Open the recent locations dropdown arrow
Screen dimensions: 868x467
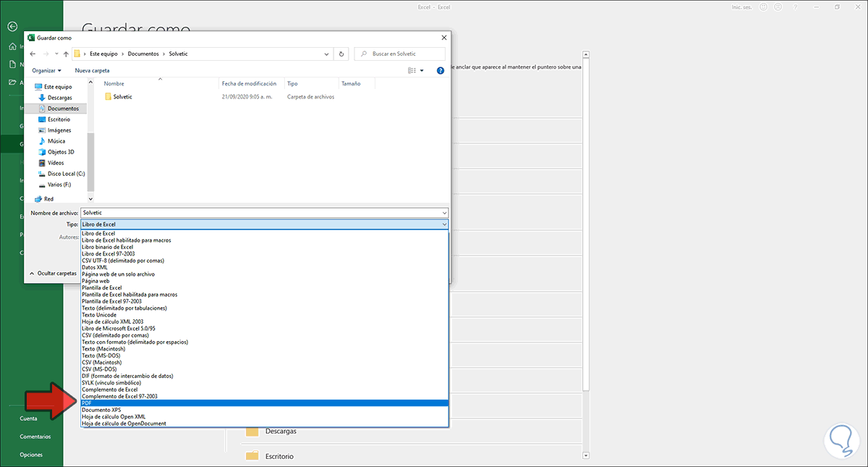[x=56, y=54]
